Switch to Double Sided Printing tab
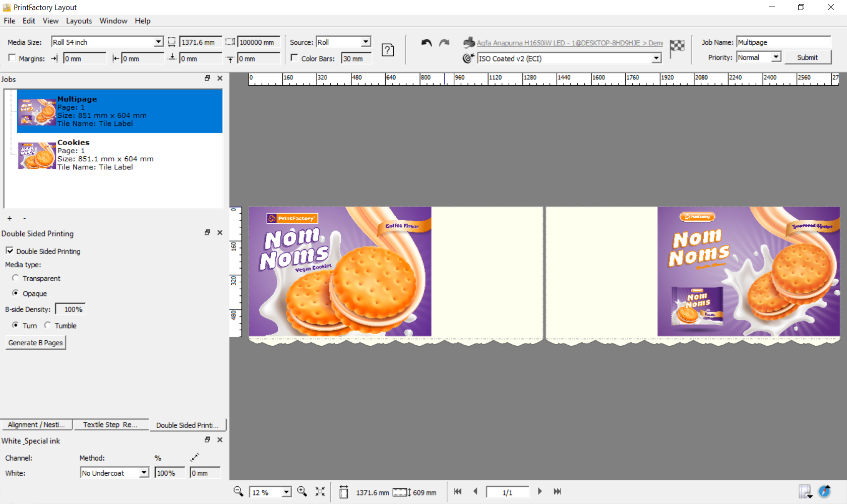The height and width of the screenshot is (504, 847). (188, 425)
